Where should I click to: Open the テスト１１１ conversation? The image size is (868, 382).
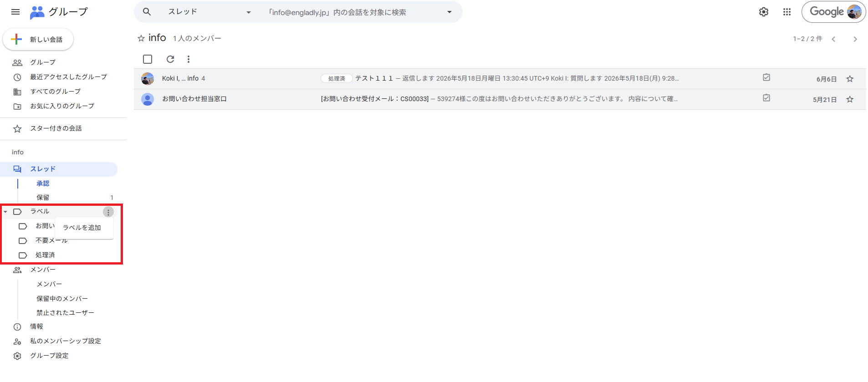(x=500, y=79)
